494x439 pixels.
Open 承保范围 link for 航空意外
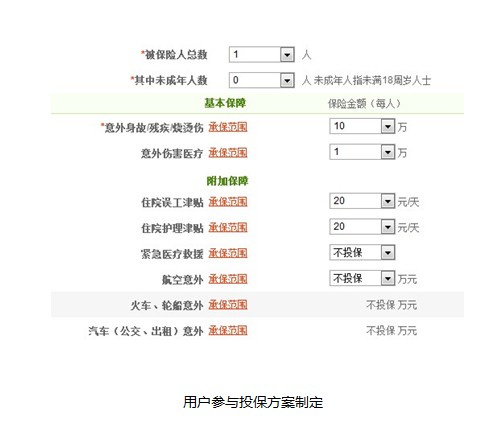(x=228, y=279)
